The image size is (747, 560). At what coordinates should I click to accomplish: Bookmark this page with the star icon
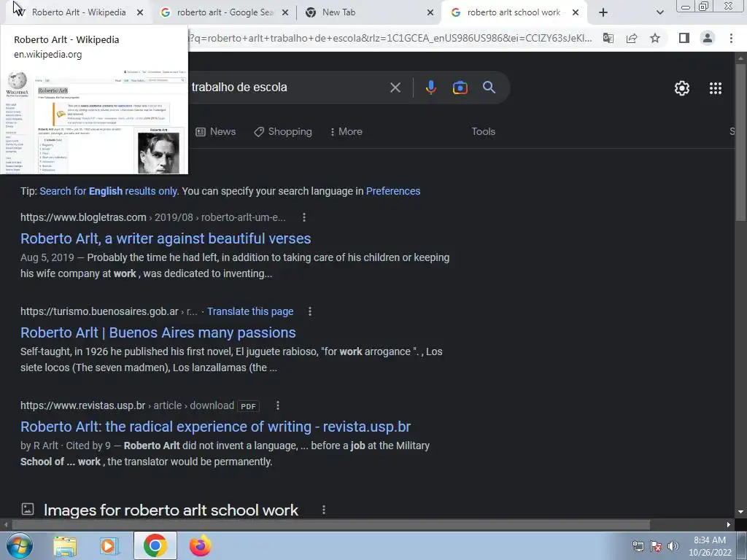click(655, 38)
